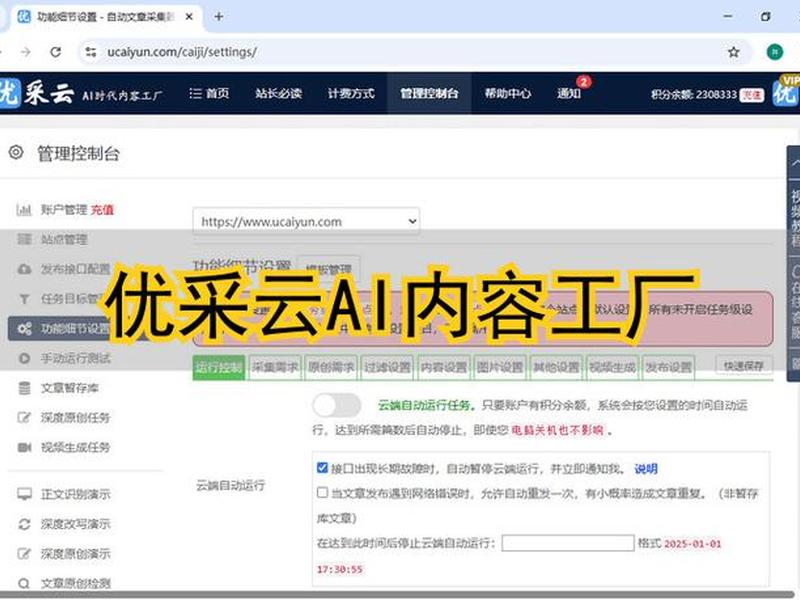Image resolution: width=800 pixels, height=600 pixels.
Task: Switch to the 内容设置 tab
Action: pos(443,367)
